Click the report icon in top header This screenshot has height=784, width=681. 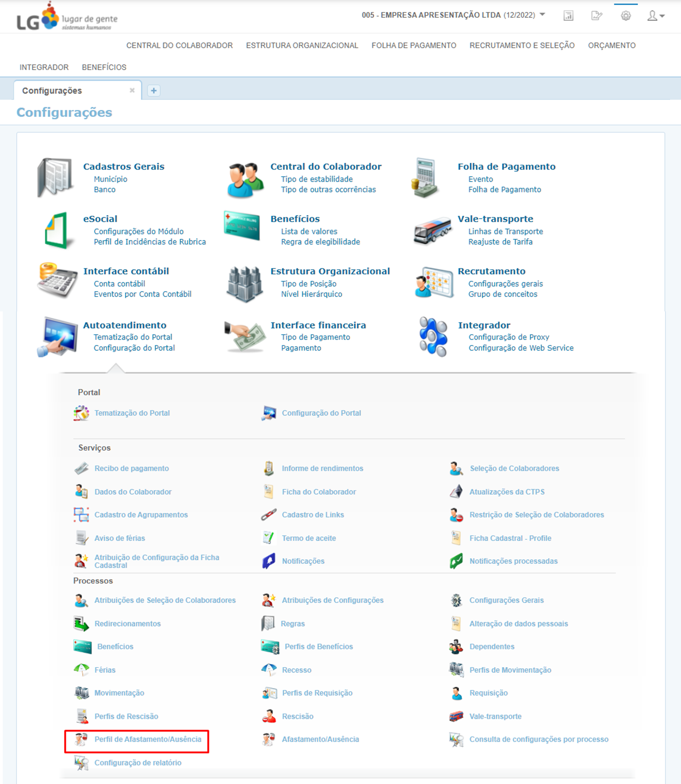(568, 15)
